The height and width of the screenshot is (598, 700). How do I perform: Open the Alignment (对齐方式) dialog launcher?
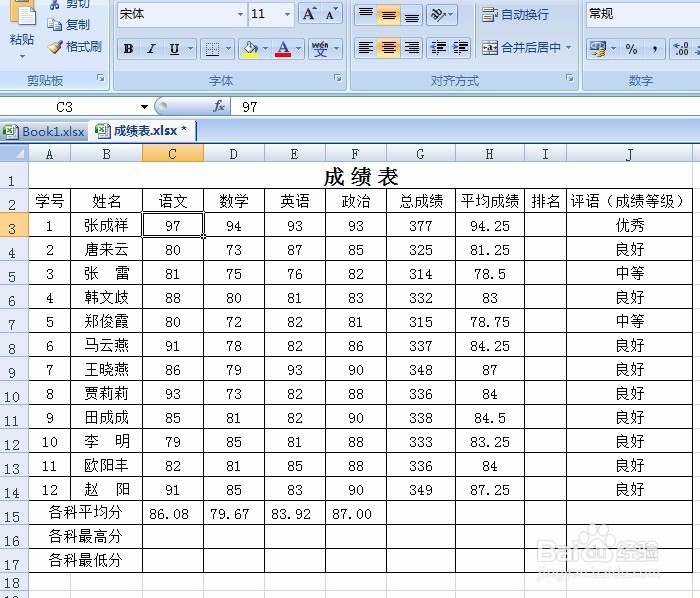click(x=570, y=79)
